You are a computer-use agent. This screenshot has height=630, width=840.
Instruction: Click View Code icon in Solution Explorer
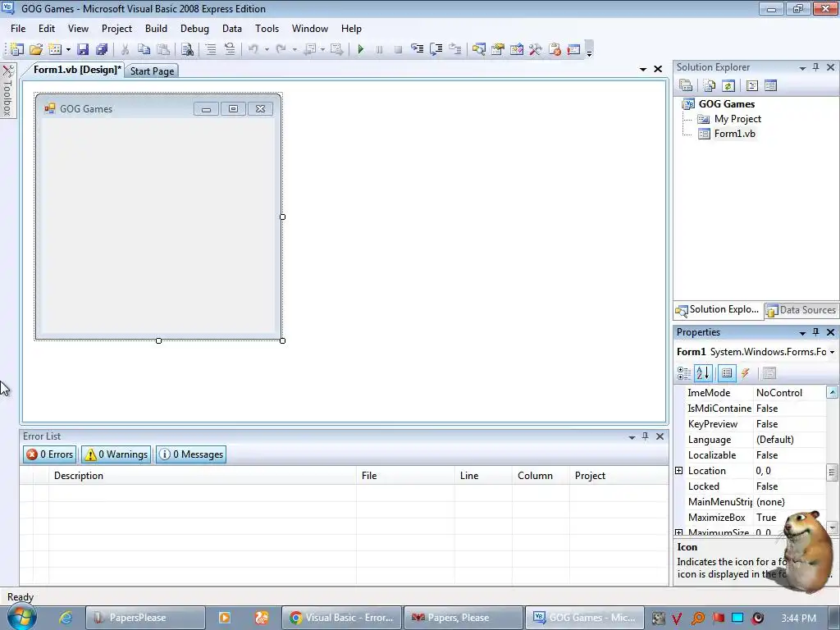coord(751,85)
